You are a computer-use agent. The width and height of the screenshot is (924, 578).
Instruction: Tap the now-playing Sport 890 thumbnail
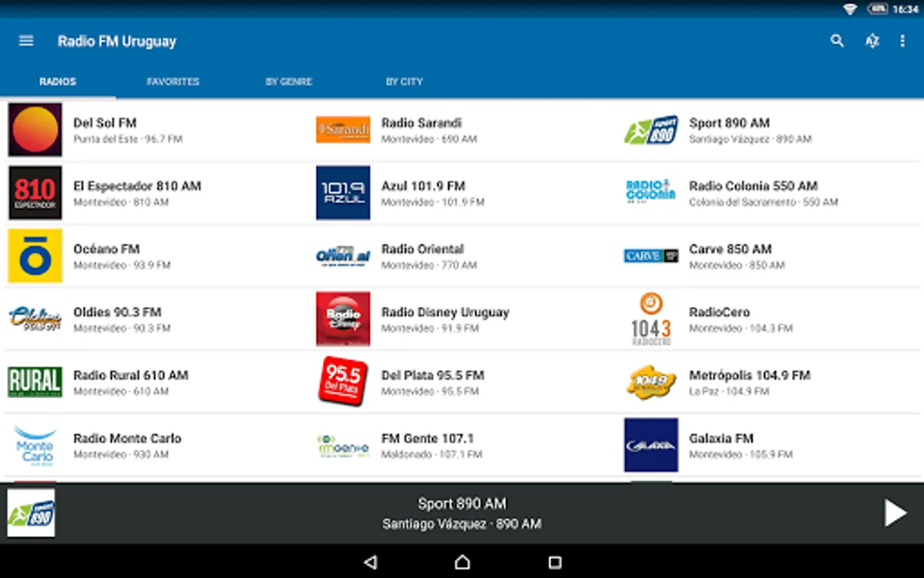pyautogui.click(x=31, y=513)
